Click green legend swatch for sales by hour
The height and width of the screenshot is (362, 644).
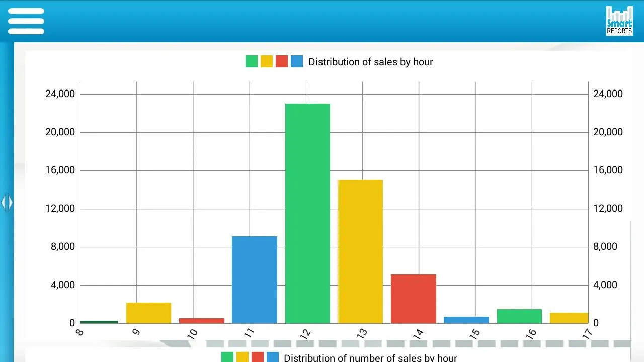tap(252, 62)
